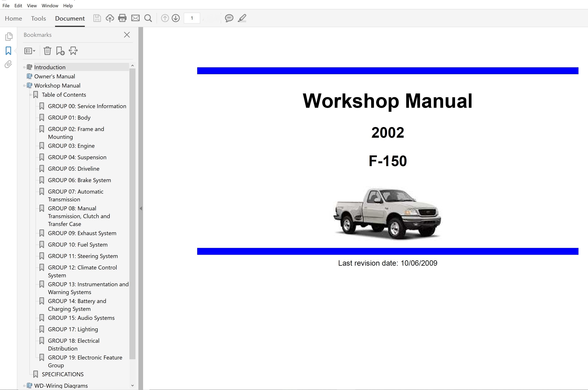Viewport: 588px width, 390px height.
Task: Toggle the Bookmarks panel sidebar icon
Action: [8, 51]
